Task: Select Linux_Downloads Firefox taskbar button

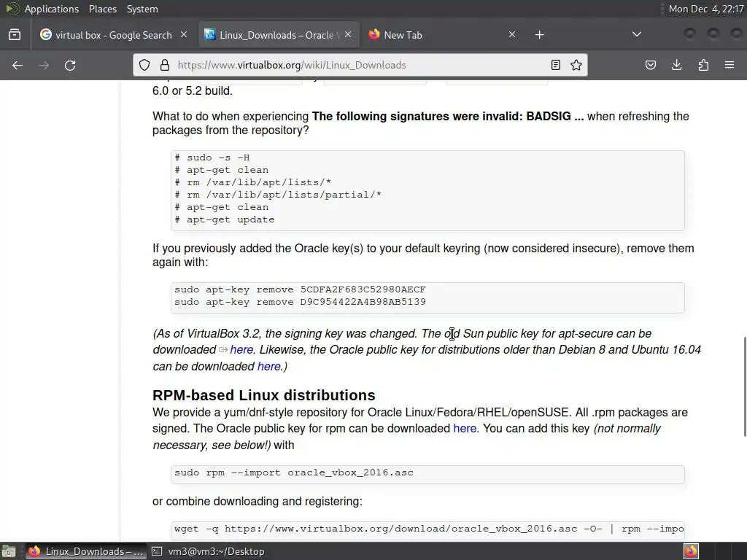Action: (x=86, y=551)
